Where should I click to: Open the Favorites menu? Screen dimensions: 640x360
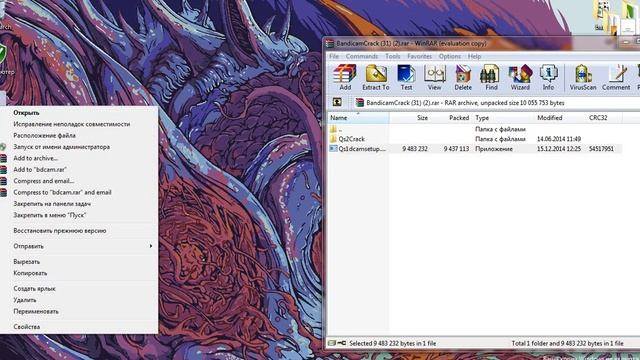click(x=420, y=56)
